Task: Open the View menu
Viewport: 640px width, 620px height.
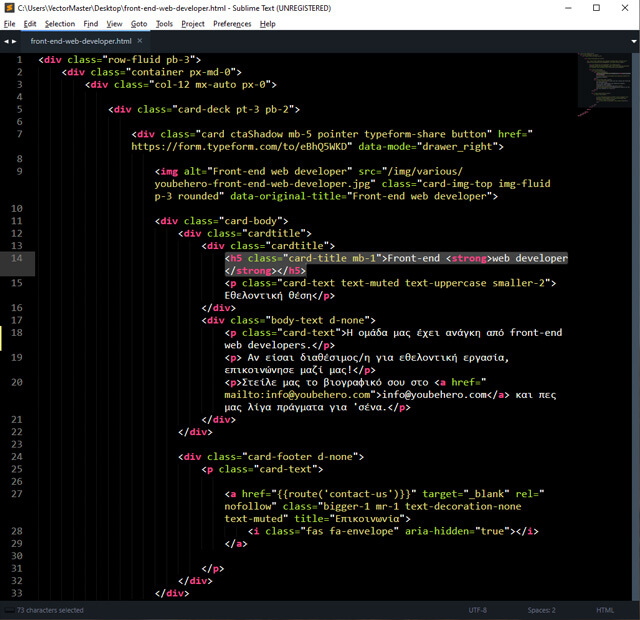Action: 114,24
